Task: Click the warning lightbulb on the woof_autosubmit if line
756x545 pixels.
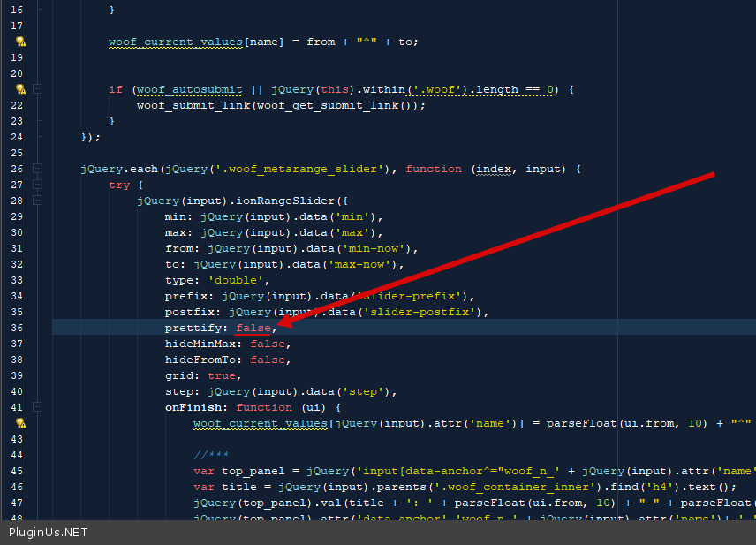Action: pos(20,89)
